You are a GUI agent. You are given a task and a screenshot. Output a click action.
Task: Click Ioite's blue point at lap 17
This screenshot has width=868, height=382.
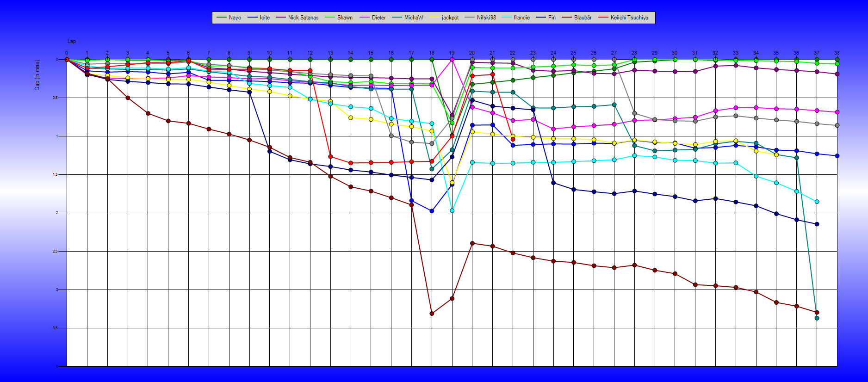click(x=411, y=201)
